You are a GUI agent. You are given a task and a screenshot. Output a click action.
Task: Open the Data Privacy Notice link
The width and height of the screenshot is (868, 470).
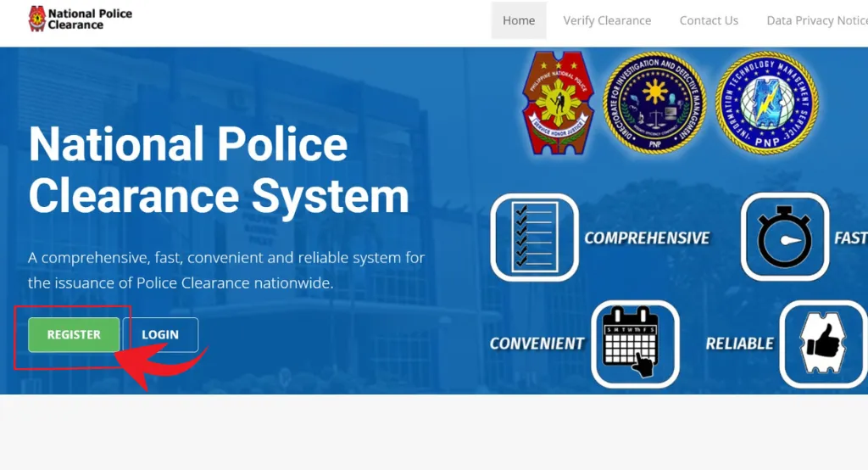(x=817, y=20)
